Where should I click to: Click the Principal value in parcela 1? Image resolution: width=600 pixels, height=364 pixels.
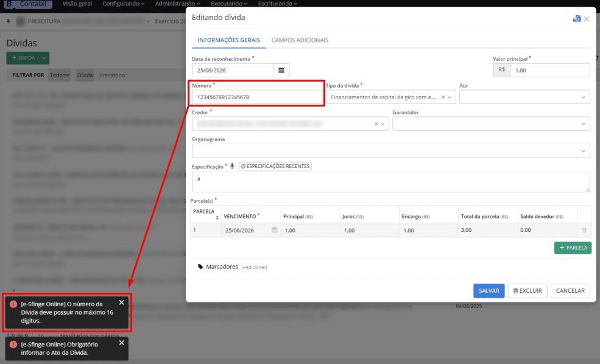(x=310, y=230)
